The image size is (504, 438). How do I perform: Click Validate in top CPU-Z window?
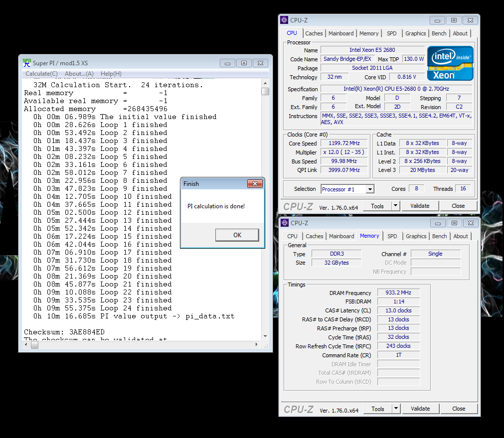point(420,206)
